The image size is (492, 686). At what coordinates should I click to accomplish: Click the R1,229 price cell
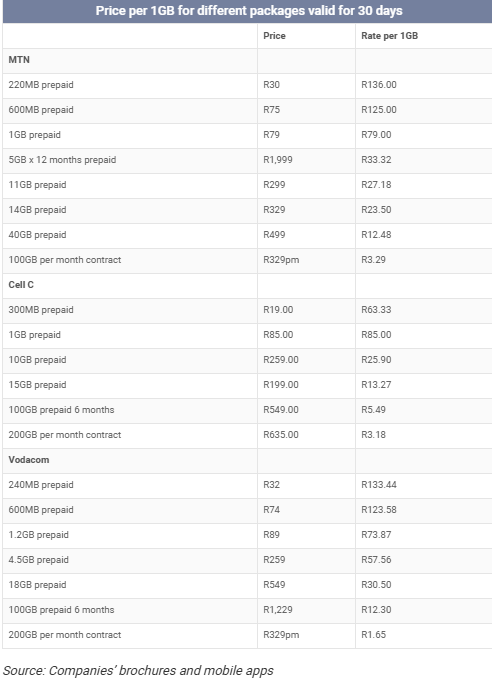click(306, 610)
